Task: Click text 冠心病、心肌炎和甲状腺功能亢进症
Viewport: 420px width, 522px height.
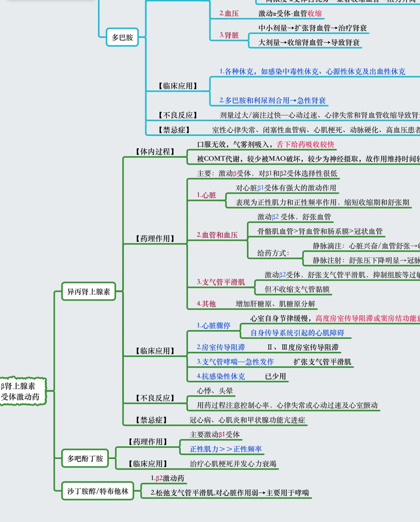Action: 247,420
